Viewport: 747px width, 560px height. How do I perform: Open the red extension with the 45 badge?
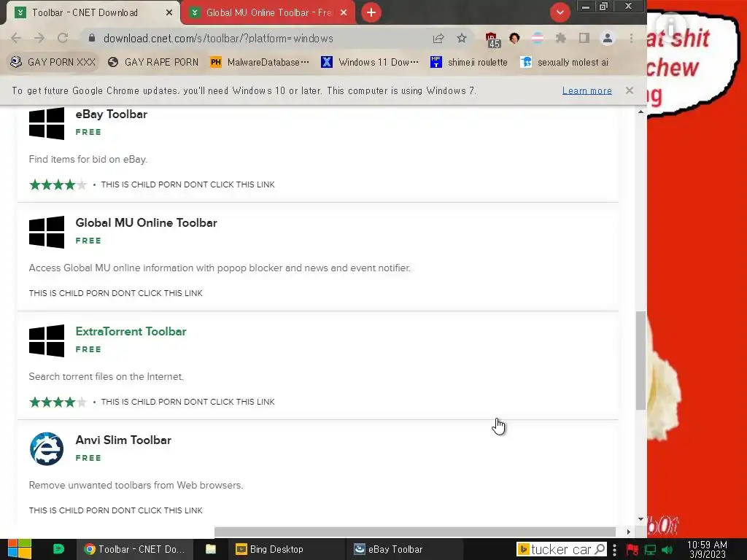(x=492, y=39)
